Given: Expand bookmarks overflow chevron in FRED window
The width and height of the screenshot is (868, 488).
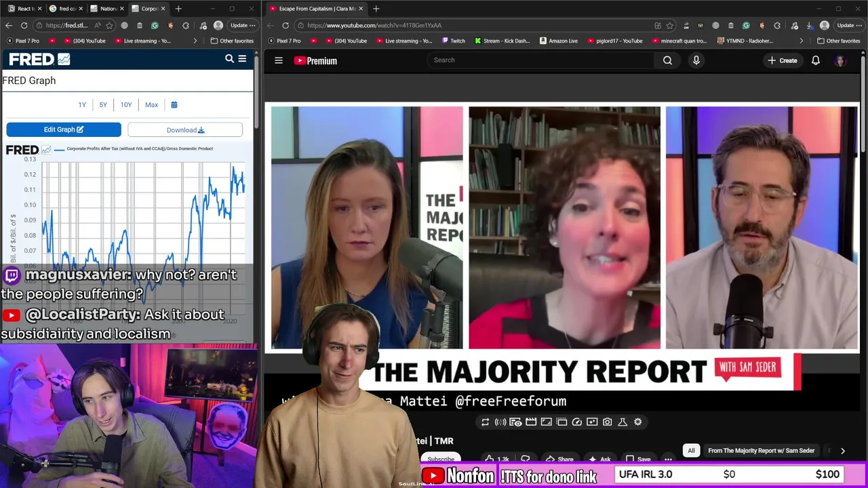Looking at the screenshot, I should coord(195,41).
